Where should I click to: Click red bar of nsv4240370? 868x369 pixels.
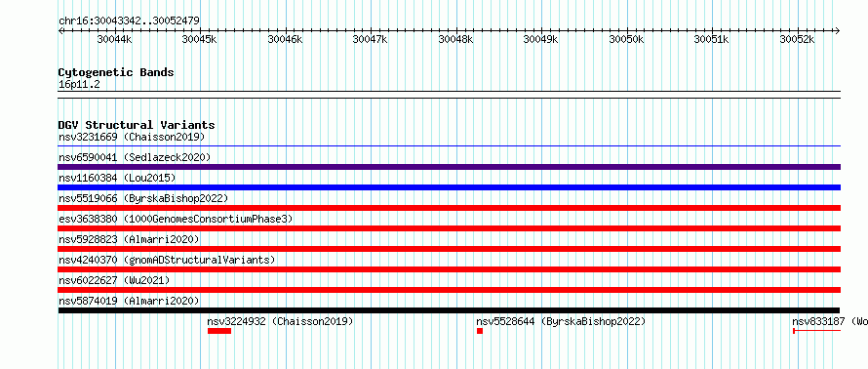click(x=450, y=269)
